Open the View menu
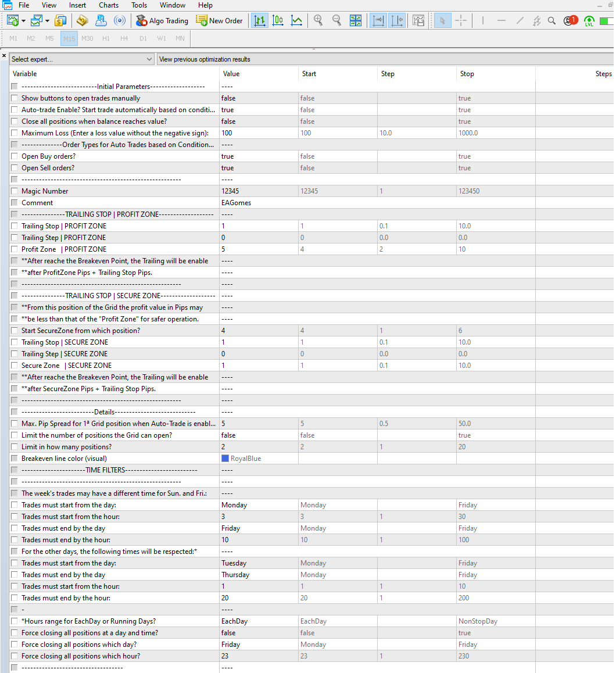This screenshot has width=616, height=673. click(x=49, y=5)
